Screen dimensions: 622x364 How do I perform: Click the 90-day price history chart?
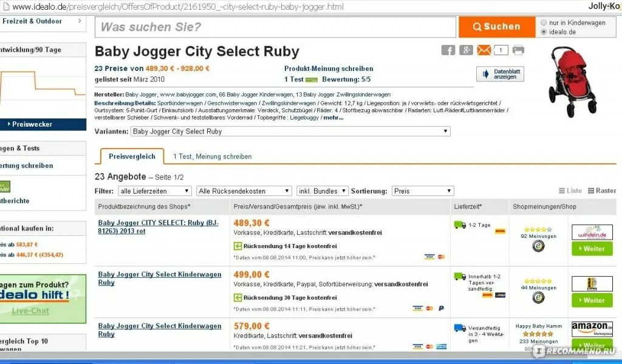click(43, 86)
